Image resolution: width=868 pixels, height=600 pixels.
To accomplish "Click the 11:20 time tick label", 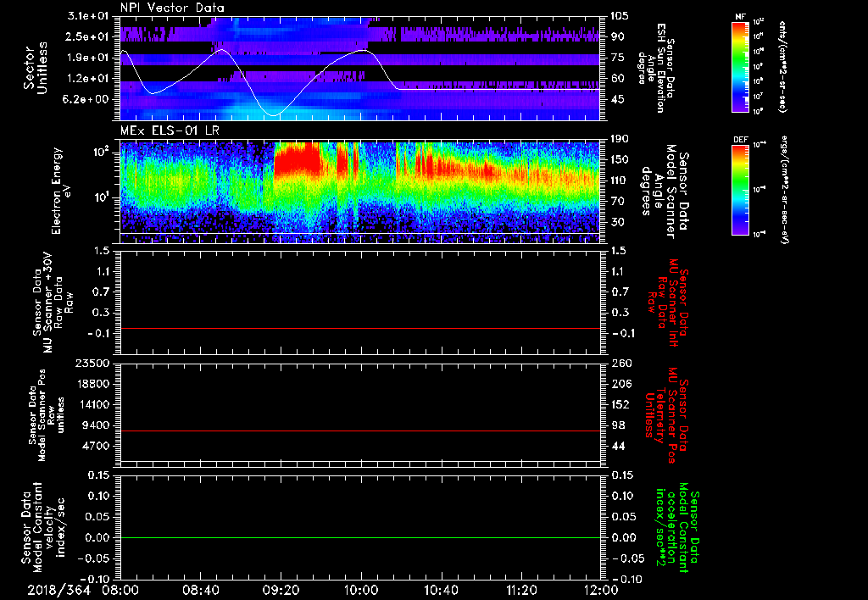I will pyautogui.click(x=521, y=590).
